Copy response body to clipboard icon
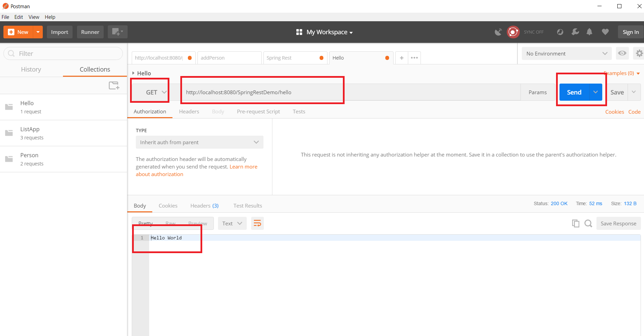 pos(576,223)
